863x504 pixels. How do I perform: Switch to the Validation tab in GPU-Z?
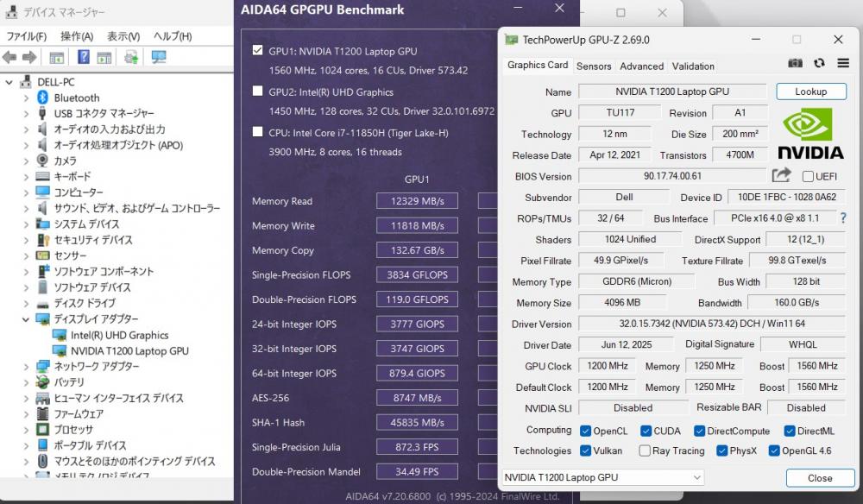click(x=693, y=66)
